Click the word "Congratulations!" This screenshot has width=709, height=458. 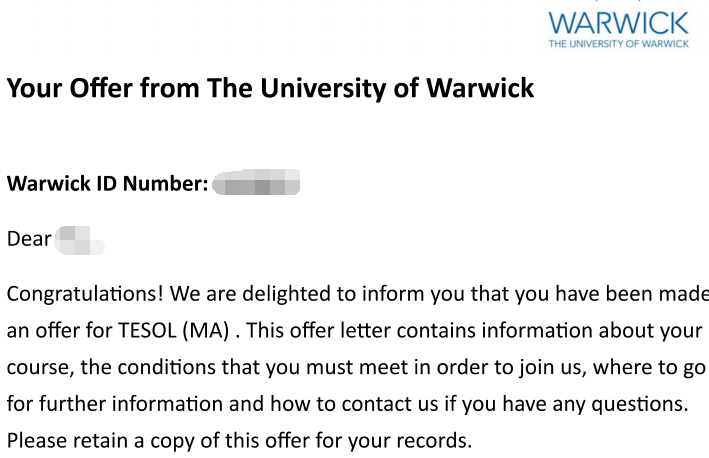click(85, 294)
